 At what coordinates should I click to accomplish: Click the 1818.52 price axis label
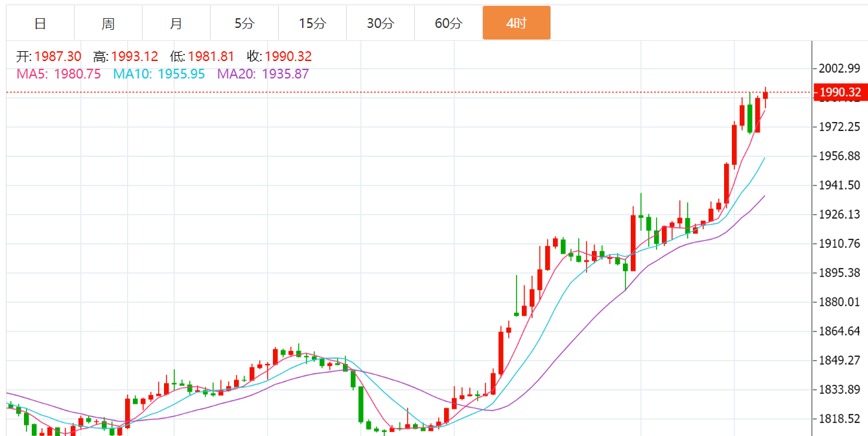pyautogui.click(x=839, y=418)
